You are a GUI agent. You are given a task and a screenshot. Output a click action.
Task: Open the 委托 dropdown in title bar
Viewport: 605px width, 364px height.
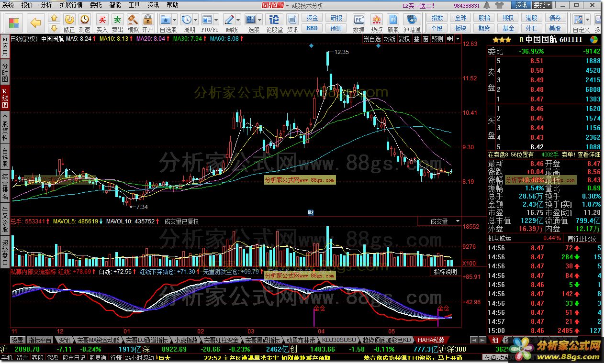pyautogui.click(x=542, y=5)
